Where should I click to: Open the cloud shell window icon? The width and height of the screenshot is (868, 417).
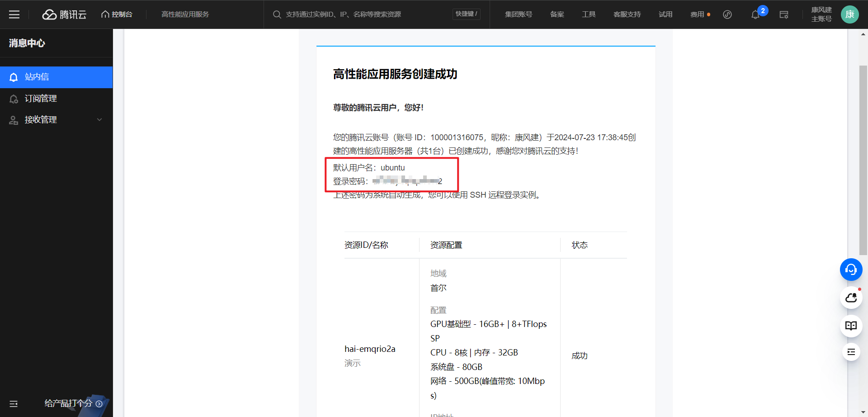(x=784, y=14)
